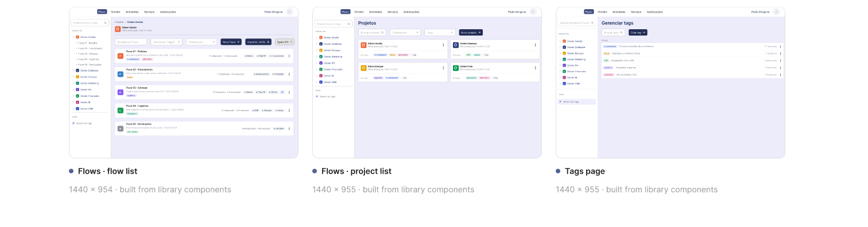Click the Criar tag button
Image resolution: width=868 pixels, height=227 pixels.
click(x=638, y=33)
